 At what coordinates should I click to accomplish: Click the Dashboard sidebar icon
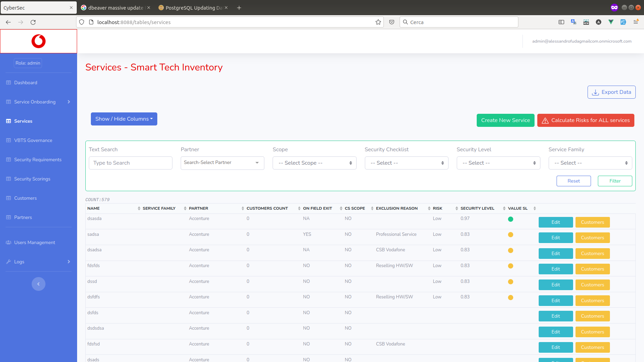(9, 83)
